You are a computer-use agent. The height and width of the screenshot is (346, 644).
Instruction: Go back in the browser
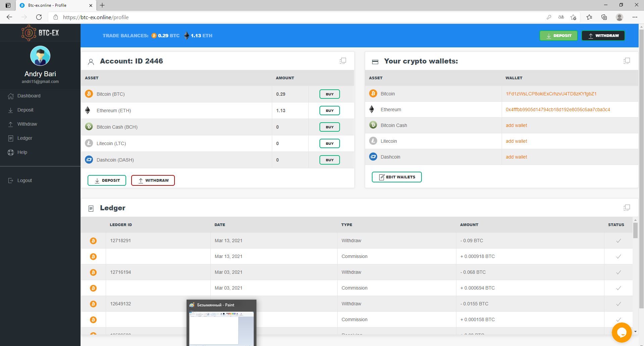[x=9, y=17]
